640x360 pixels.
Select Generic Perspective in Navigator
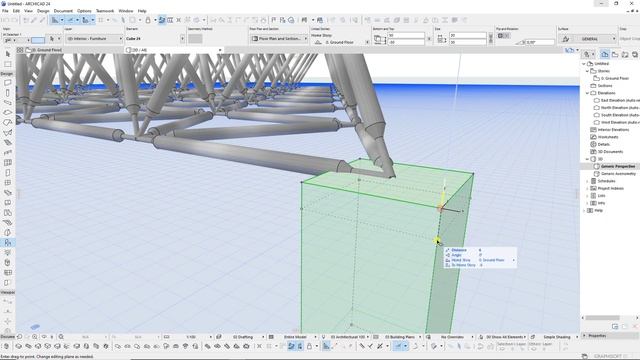pos(618,167)
